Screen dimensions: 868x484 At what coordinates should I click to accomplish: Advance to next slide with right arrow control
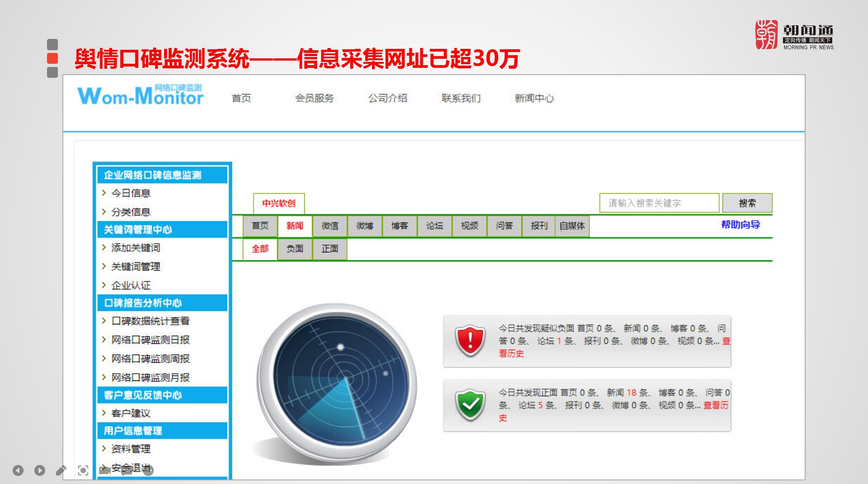coord(40,470)
